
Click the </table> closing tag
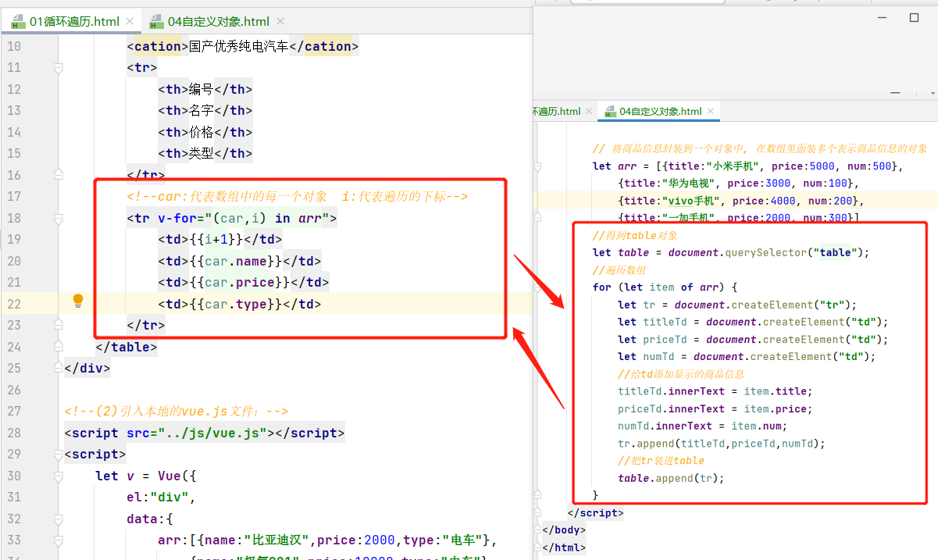coord(127,347)
